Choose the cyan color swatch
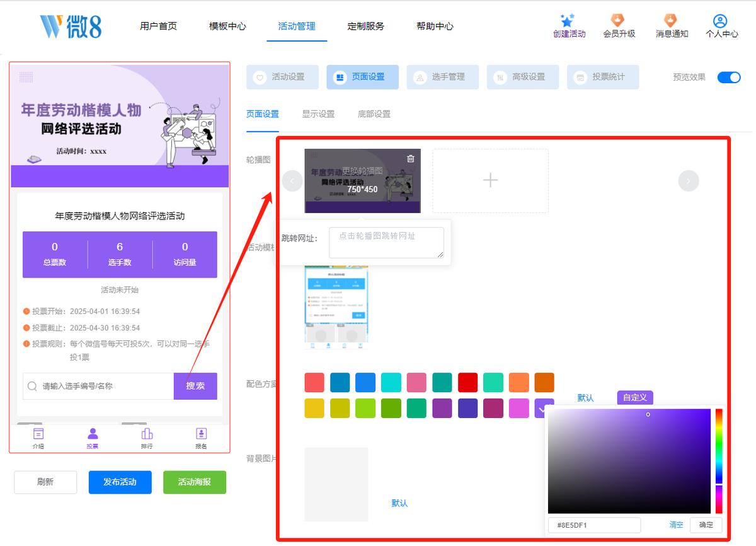The width and height of the screenshot is (756, 546). point(391,383)
